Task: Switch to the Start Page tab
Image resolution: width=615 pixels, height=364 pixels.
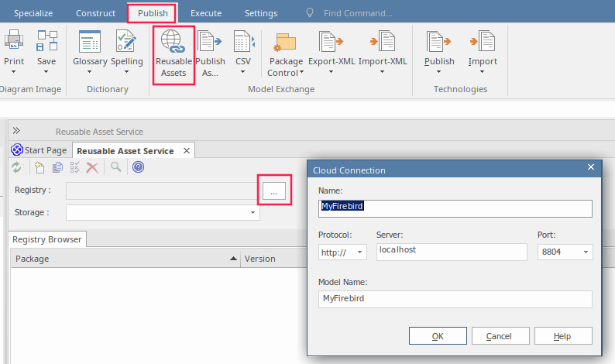Action: [x=40, y=150]
